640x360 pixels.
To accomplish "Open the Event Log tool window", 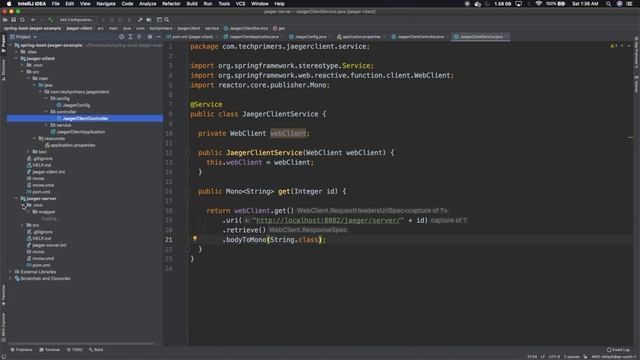I will [x=618, y=350].
